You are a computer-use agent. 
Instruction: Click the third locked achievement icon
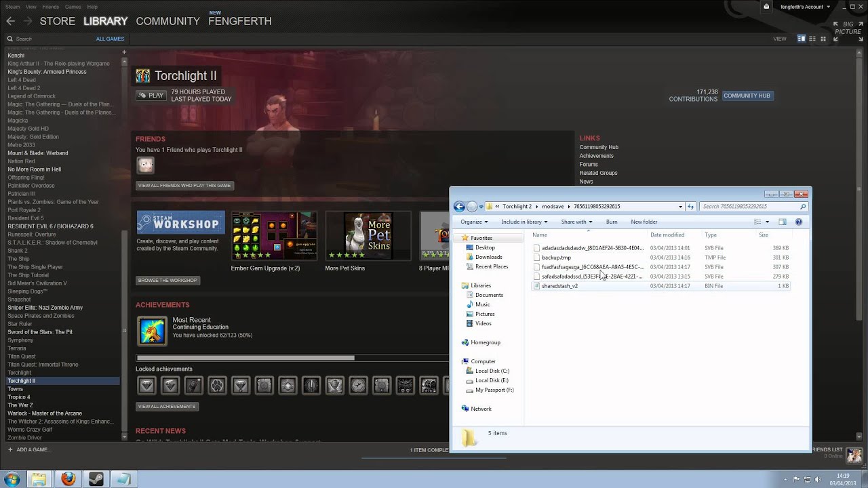click(x=193, y=386)
